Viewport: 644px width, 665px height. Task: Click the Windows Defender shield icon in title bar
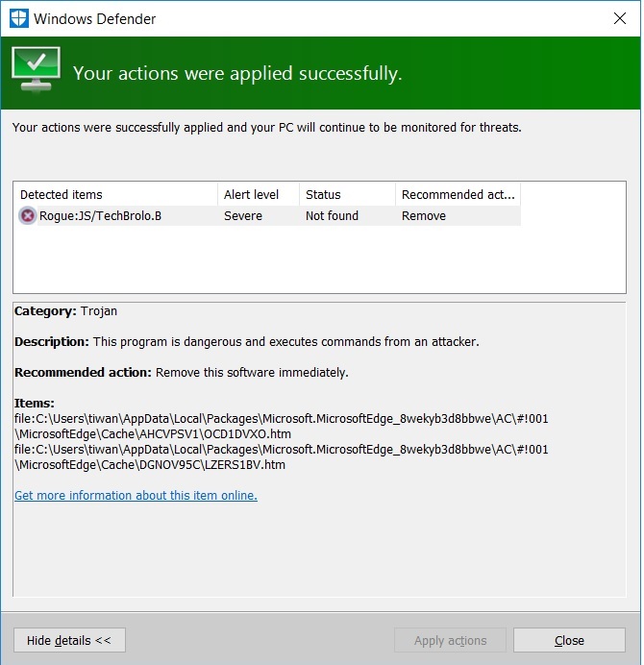pyautogui.click(x=19, y=18)
